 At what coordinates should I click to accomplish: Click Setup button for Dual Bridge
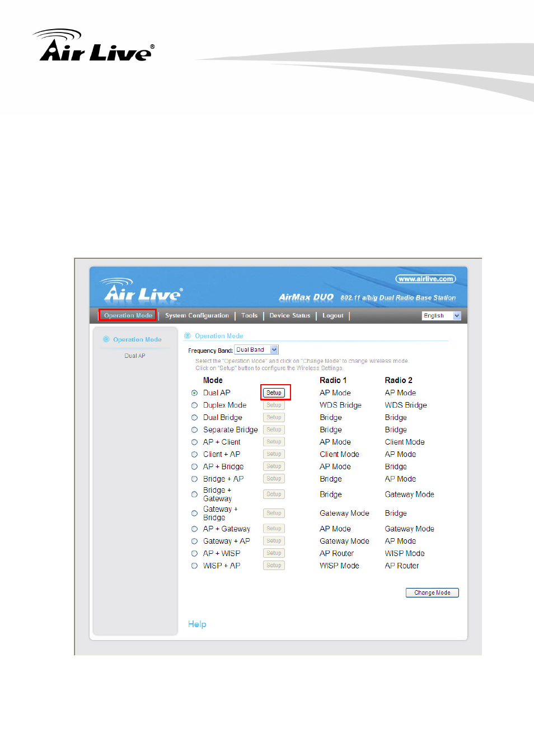point(274,418)
